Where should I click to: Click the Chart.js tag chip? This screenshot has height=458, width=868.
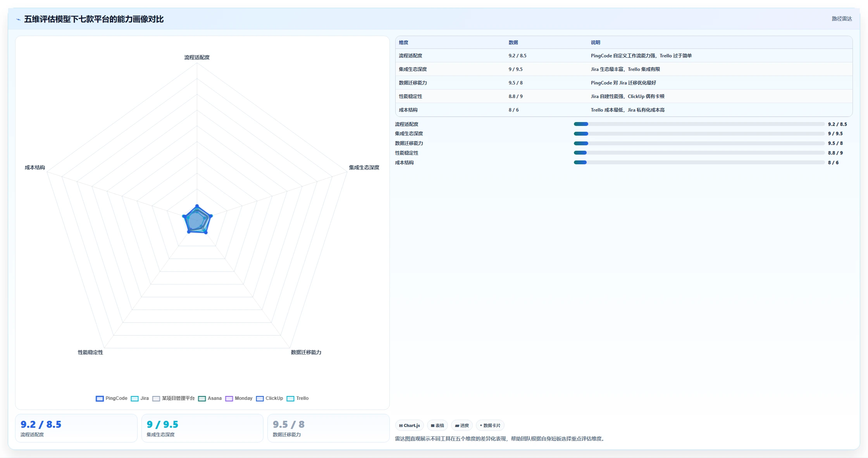point(410,425)
